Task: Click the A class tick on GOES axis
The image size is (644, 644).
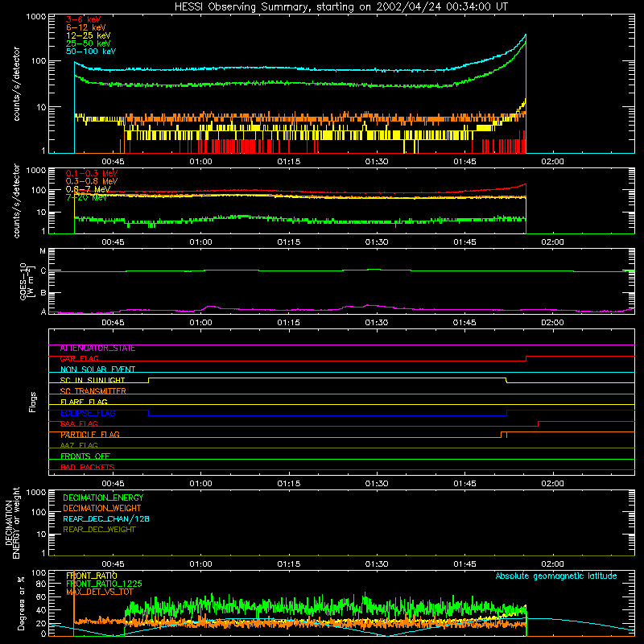Action: click(43, 312)
